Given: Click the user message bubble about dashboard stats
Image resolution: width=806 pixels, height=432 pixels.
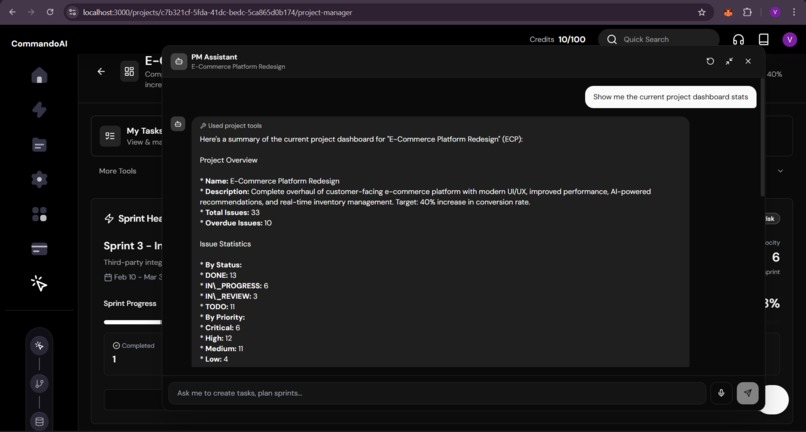Looking at the screenshot, I should click(670, 97).
